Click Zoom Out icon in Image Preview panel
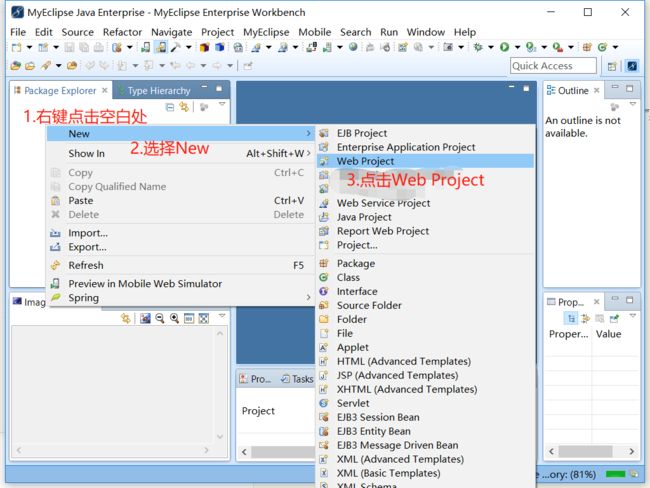The width and height of the screenshot is (650, 488). (x=160, y=318)
